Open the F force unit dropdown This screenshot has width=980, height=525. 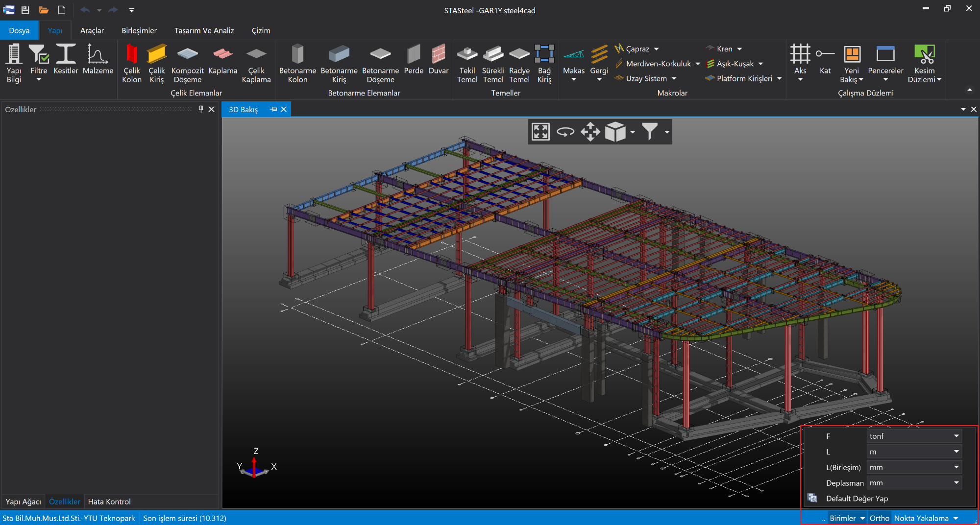[914, 436]
